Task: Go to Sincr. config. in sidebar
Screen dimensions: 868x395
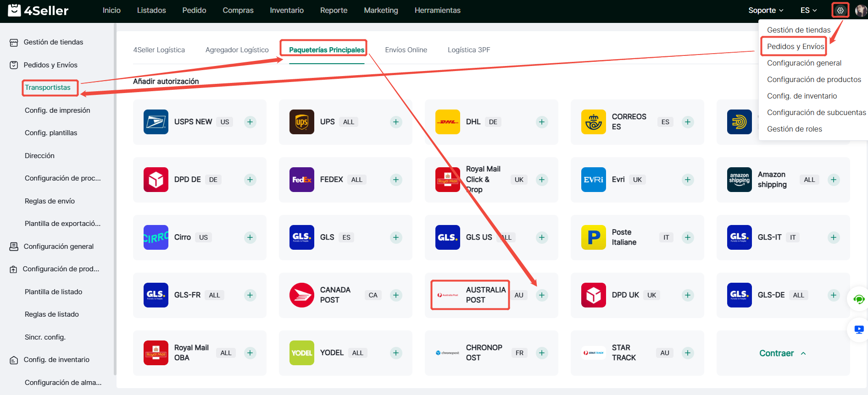Action: click(45, 337)
